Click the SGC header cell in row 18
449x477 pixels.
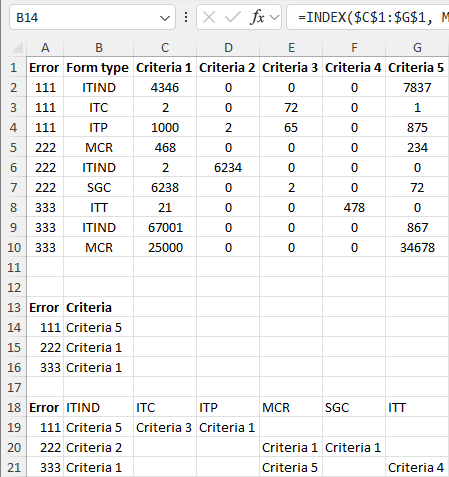pos(354,408)
